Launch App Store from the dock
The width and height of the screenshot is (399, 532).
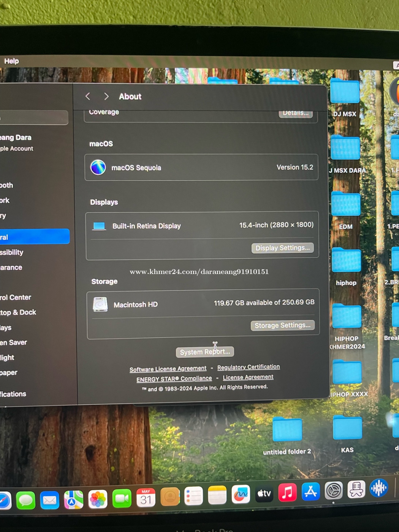(x=310, y=492)
